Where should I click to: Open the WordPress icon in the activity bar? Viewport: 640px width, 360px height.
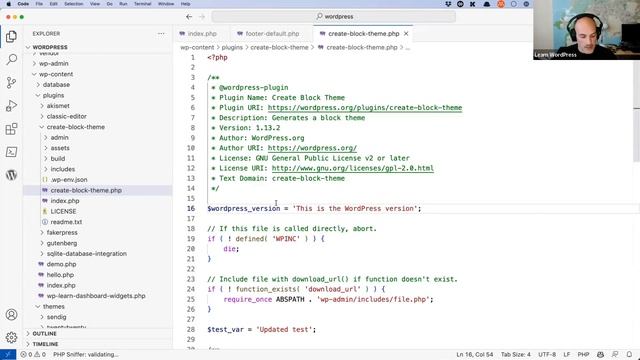click(11, 175)
